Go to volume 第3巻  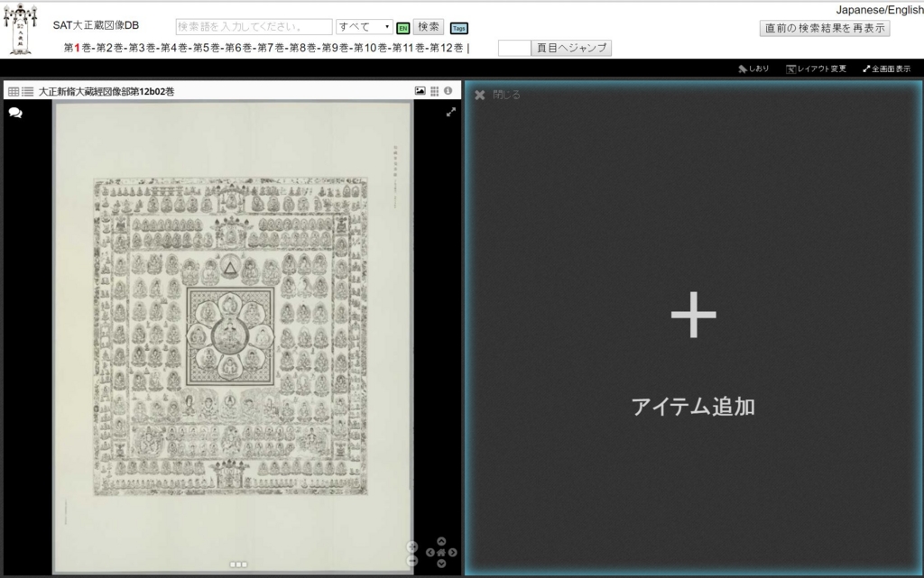[x=142, y=48]
